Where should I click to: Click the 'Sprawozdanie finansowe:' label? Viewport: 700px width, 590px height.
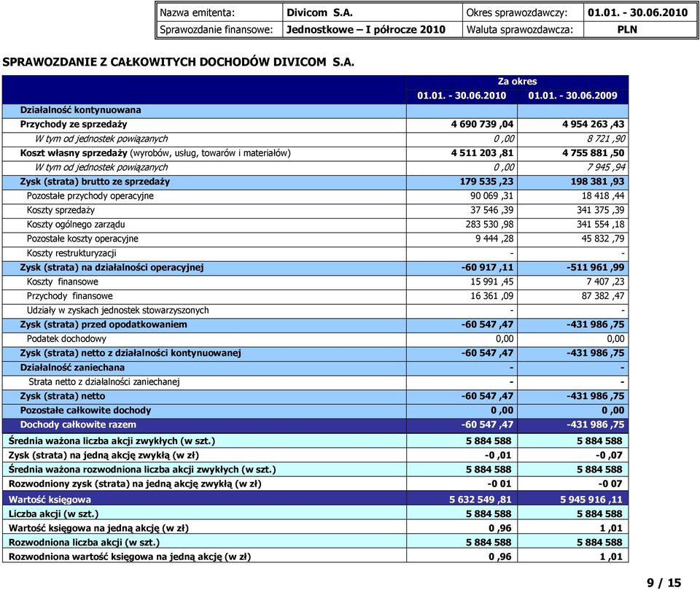pyautogui.click(x=216, y=30)
